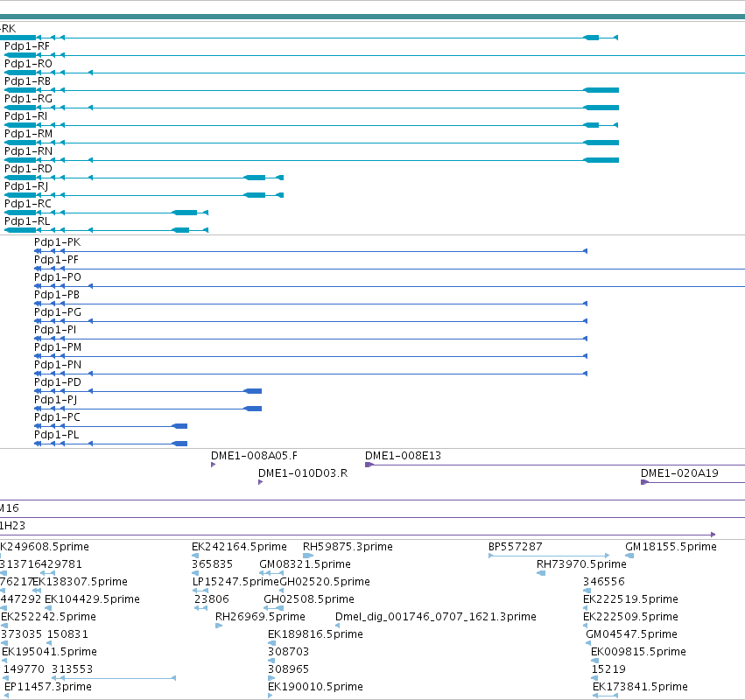Click the EK195041.5prime EST label
The image size is (745, 700).
49,652
